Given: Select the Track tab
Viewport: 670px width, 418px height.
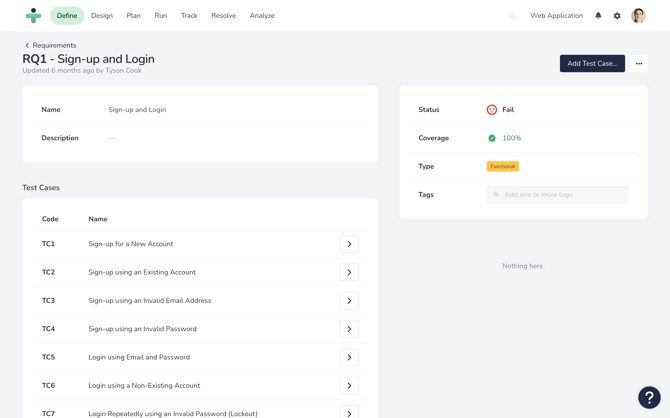Looking at the screenshot, I should pyautogui.click(x=189, y=16).
